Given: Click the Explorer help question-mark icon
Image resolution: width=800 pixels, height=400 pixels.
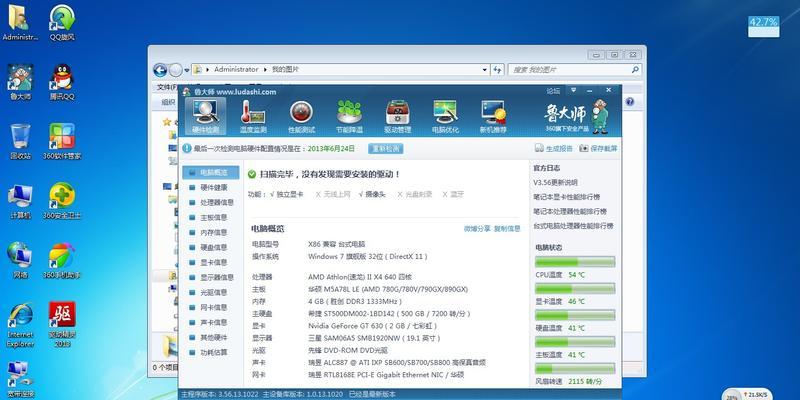Looking at the screenshot, I should tap(630, 102).
